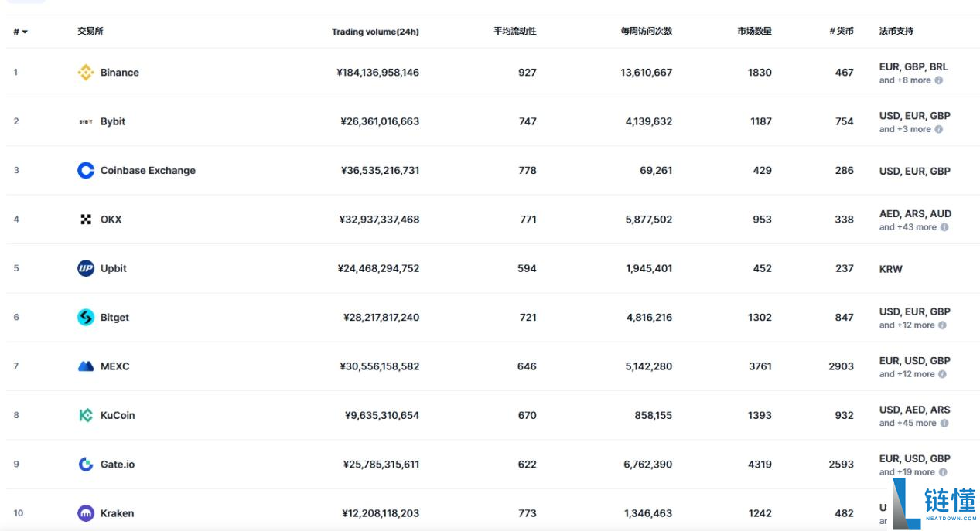Sort by the 市场数量 column header
The height and width of the screenshot is (531, 980).
(x=754, y=32)
